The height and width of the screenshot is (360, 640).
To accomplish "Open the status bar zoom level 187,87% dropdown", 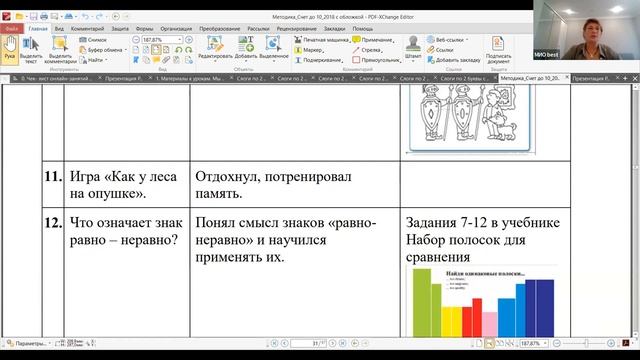I will click(533, 344).
